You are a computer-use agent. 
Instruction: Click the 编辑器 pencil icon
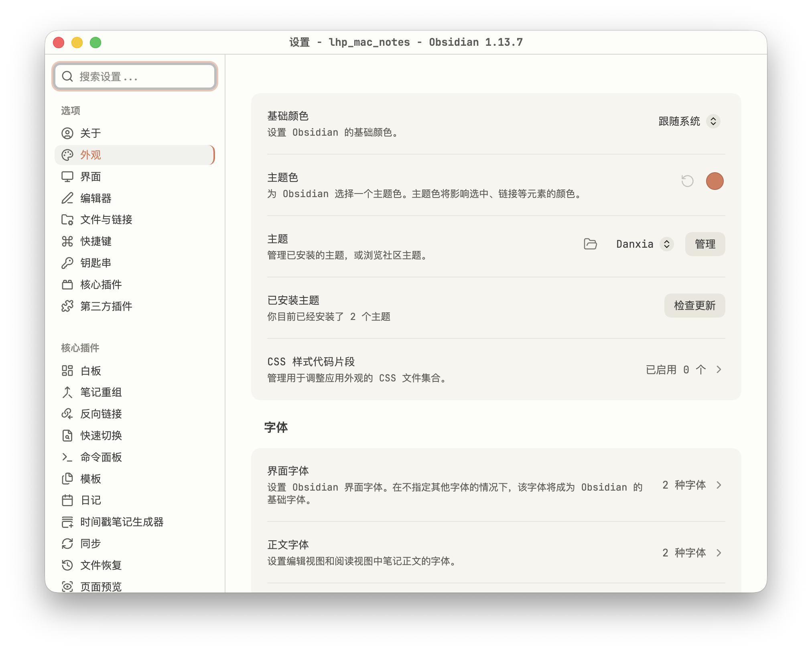(67, 198)
